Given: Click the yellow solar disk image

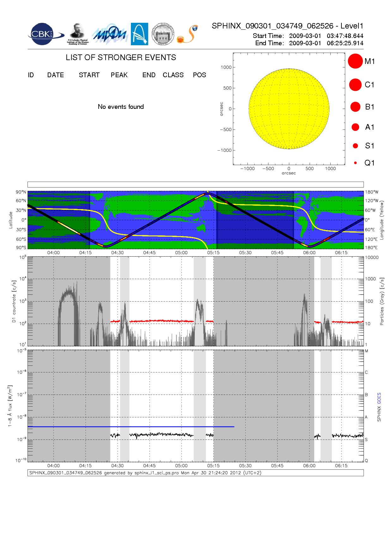Looking at the screenshot, I should [x=289, y=109].
